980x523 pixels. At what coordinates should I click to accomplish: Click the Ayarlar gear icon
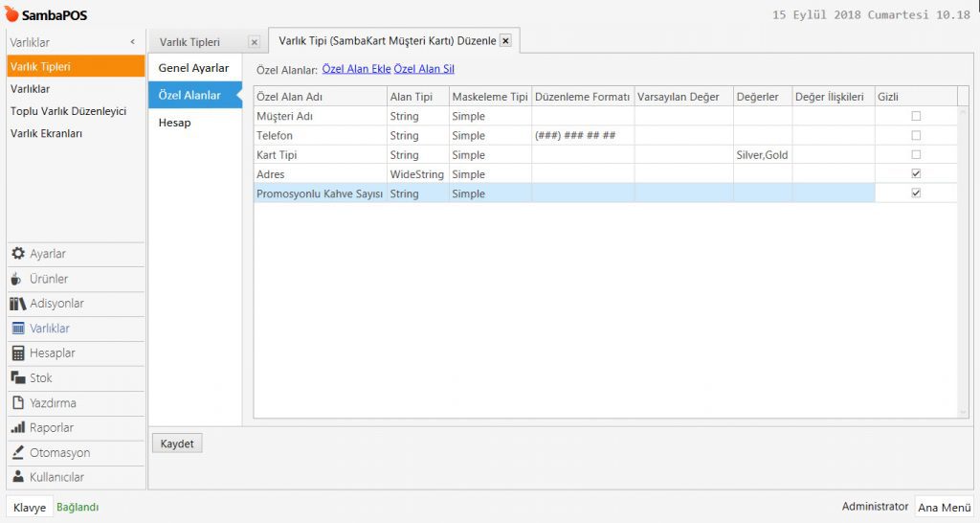18,254
